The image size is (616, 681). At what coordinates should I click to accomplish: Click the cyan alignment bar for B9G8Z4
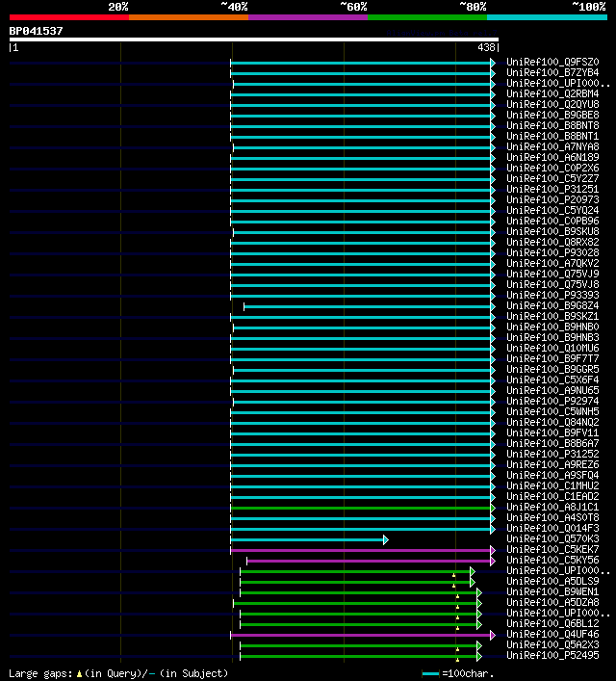(368, 306)
